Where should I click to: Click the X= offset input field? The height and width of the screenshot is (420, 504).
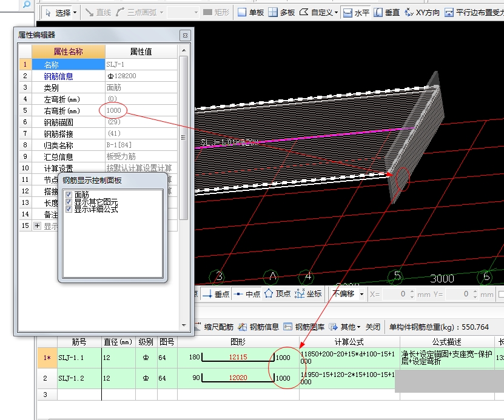[x=395, y=294]
